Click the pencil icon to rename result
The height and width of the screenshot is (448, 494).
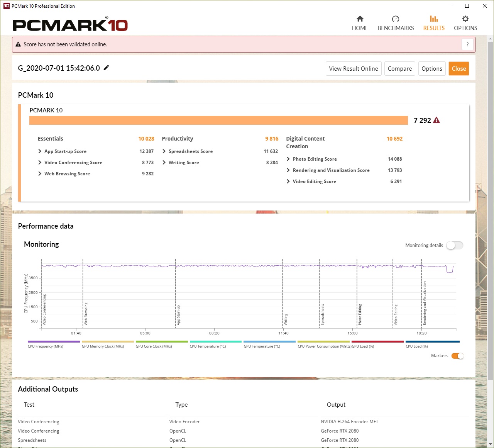[x=107, y=68]
